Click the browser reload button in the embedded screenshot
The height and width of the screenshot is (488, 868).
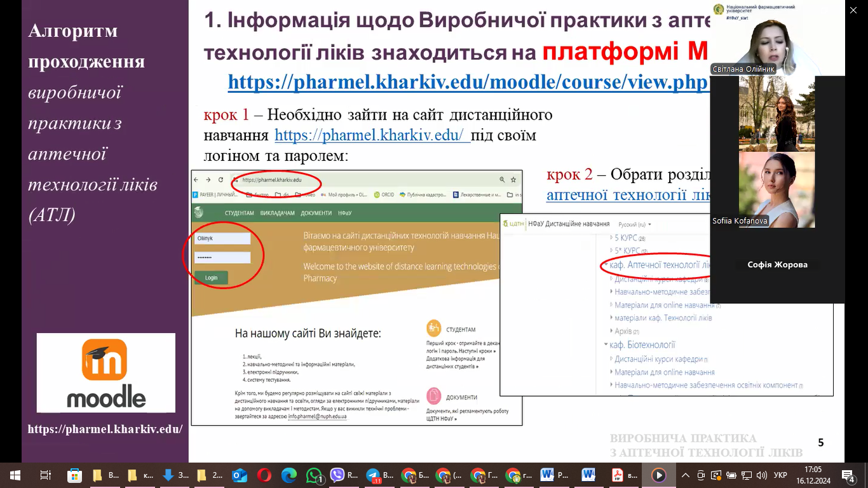(220, 180)
